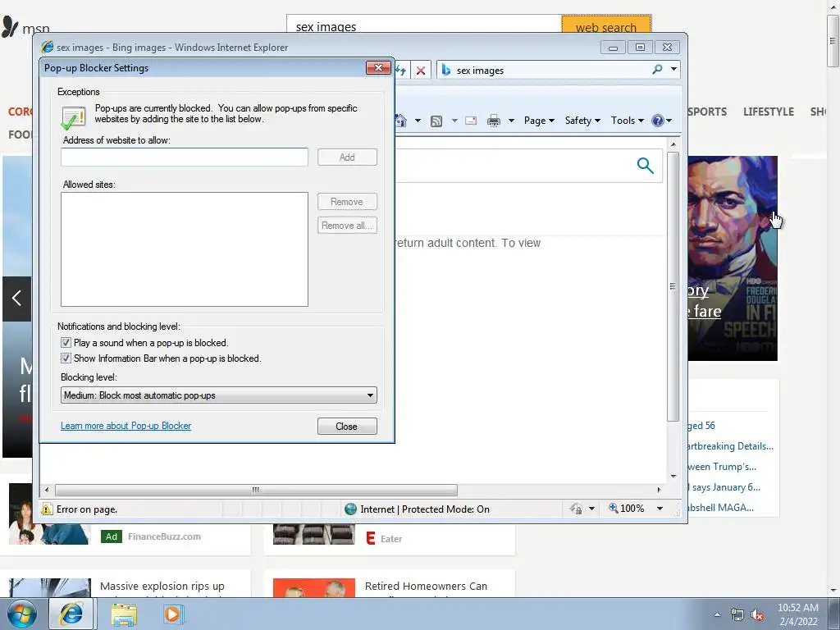The width and height of the screenshot is (840, 630).
Task: Open the SPORTS tab on MSN
Action: click(x=707, y=112)
